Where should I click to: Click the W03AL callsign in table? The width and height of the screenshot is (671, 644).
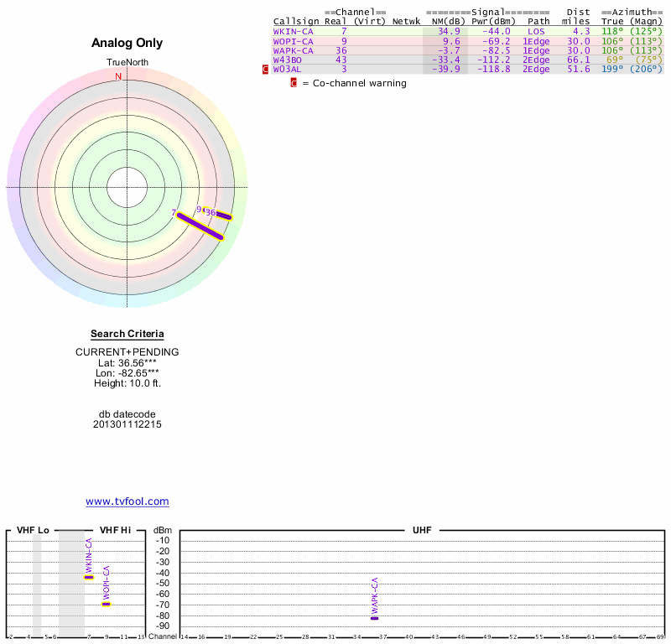(287, 70)
